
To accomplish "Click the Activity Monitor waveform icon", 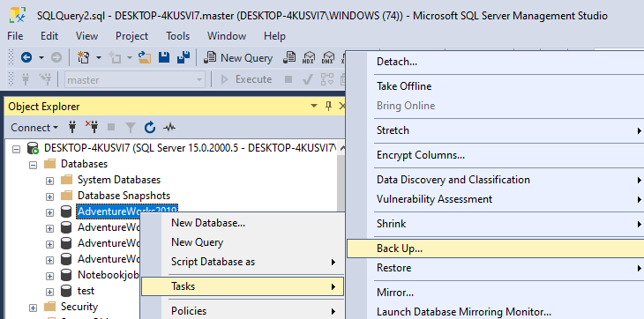I will (169, 128).
